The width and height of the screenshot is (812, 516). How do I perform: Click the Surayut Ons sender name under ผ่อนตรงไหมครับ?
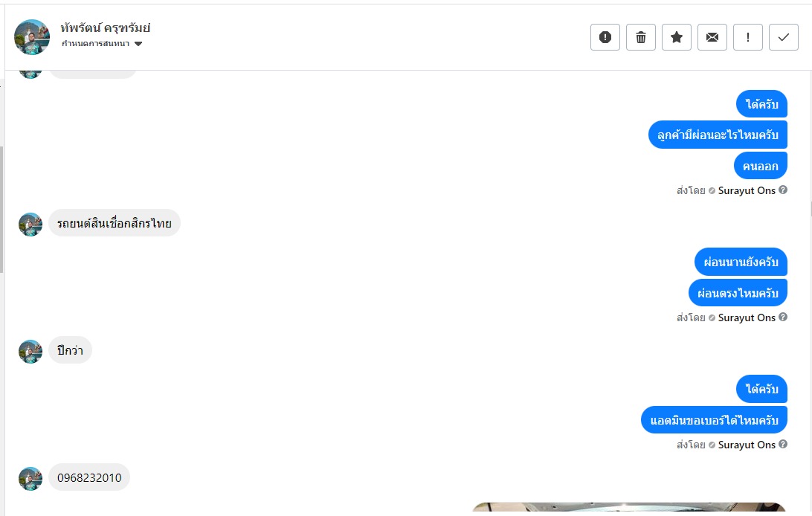tap(747, 317)
